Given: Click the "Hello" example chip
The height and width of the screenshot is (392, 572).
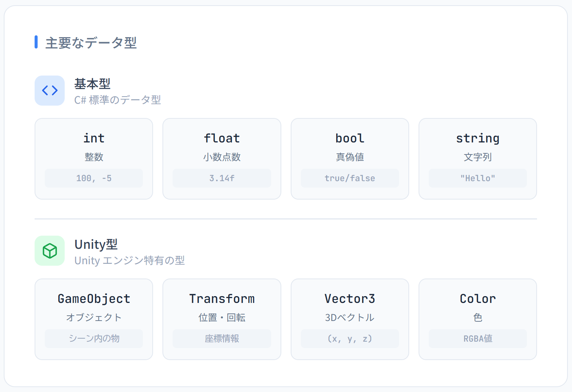Looking at the screenshot, I should (x=478, y=178).
